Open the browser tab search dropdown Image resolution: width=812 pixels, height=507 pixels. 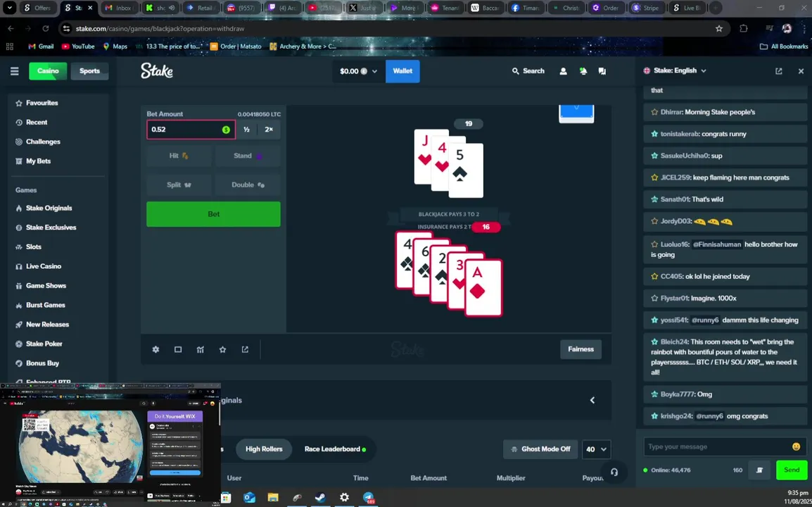pyautogui.click(x=9, y=8)
